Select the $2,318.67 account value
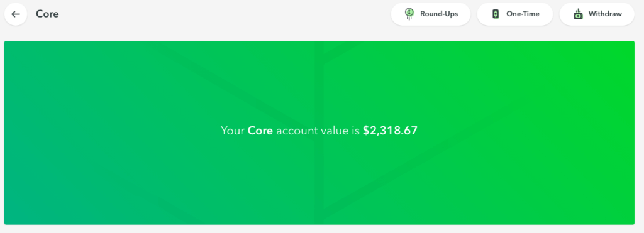 pyautogui.click(x=390, y=131)
